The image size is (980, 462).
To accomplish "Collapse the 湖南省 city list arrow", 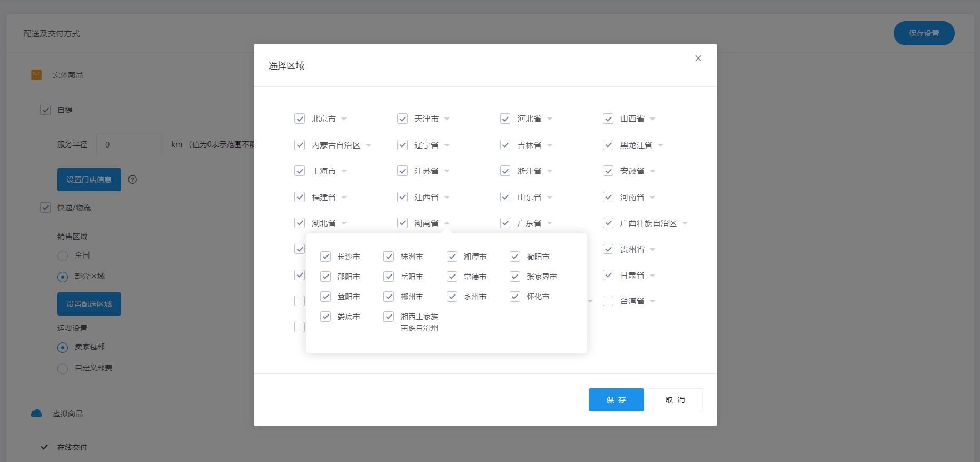I will click(447, 223).
